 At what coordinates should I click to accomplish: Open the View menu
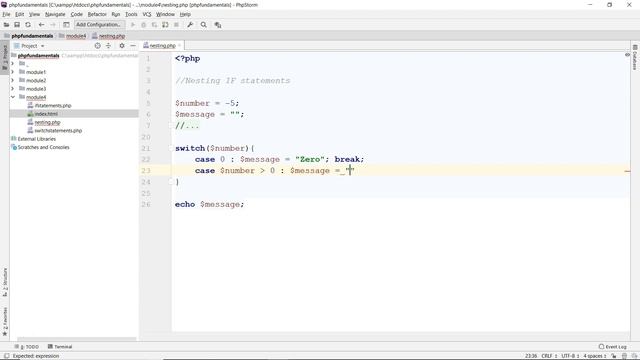coord(34,14)
